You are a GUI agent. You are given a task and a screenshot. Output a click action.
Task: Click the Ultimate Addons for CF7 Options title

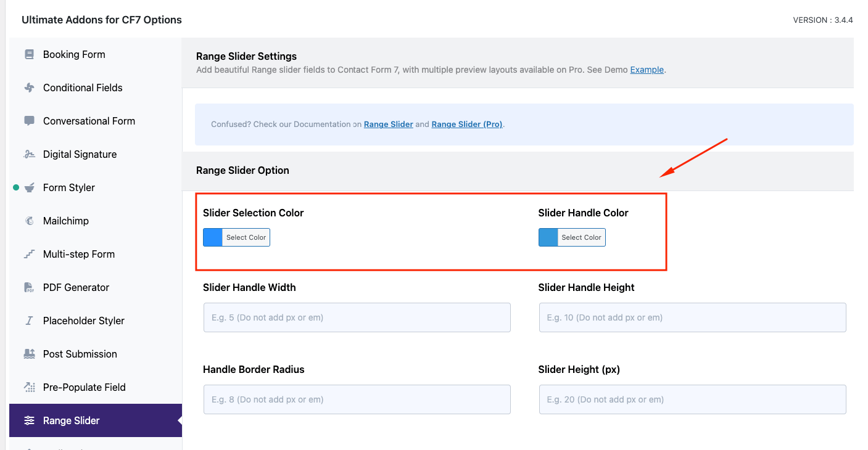(102, 20)
